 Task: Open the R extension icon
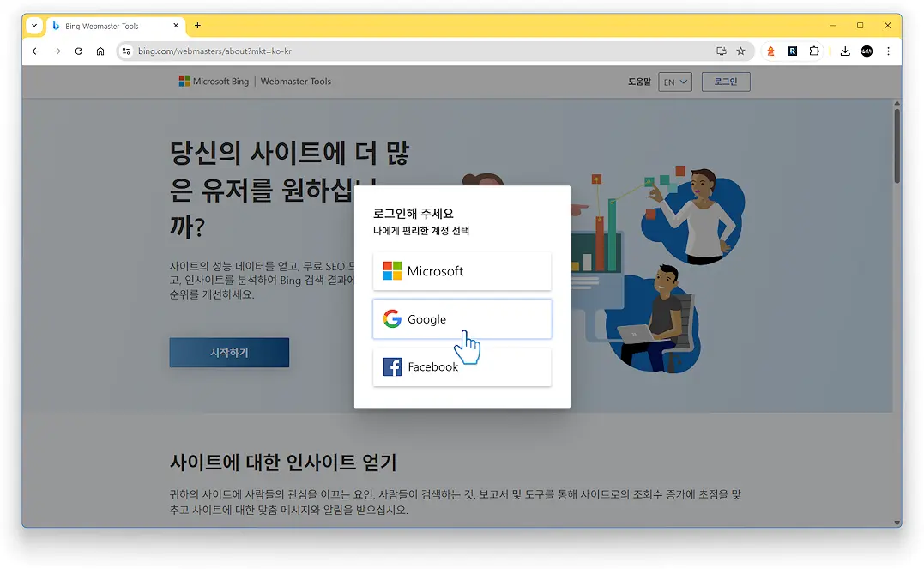coord(792,51)
